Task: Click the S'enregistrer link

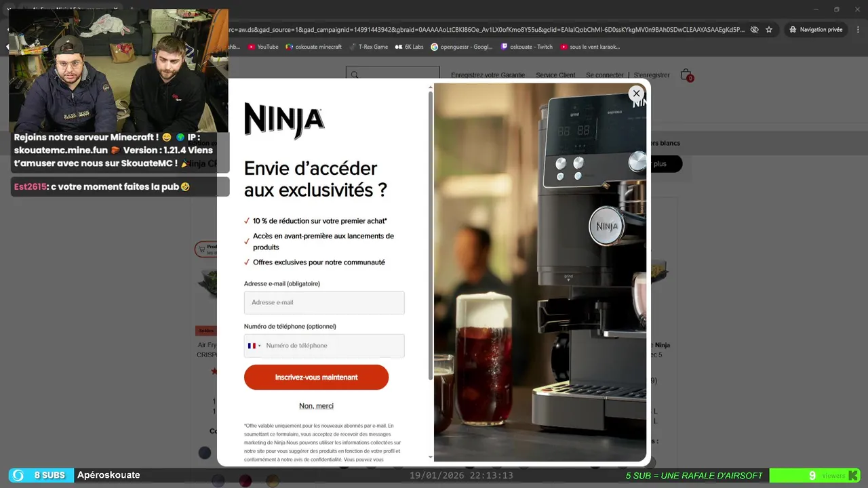Action: click(652, 75)
